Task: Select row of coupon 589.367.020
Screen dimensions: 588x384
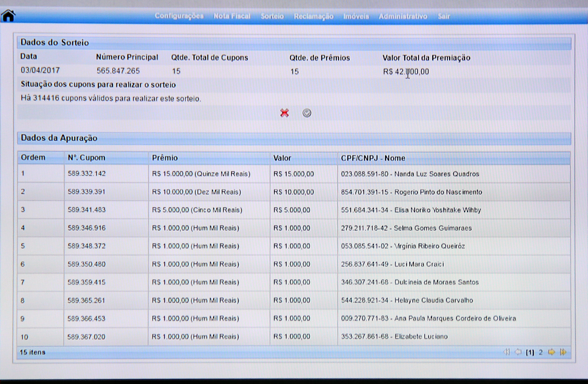Action: tap(86, 337)
